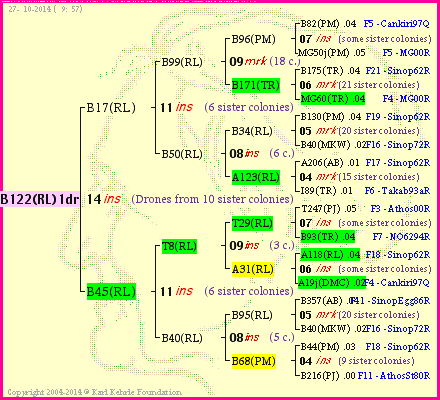Click '04 ins (9 sister colonies)' text
The height and width of the screenshot is (400, 440).
[x=357, y=361]
